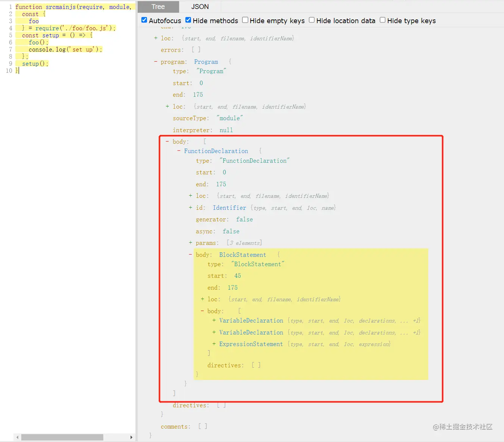Click the Identifier type name

[229, 208]
